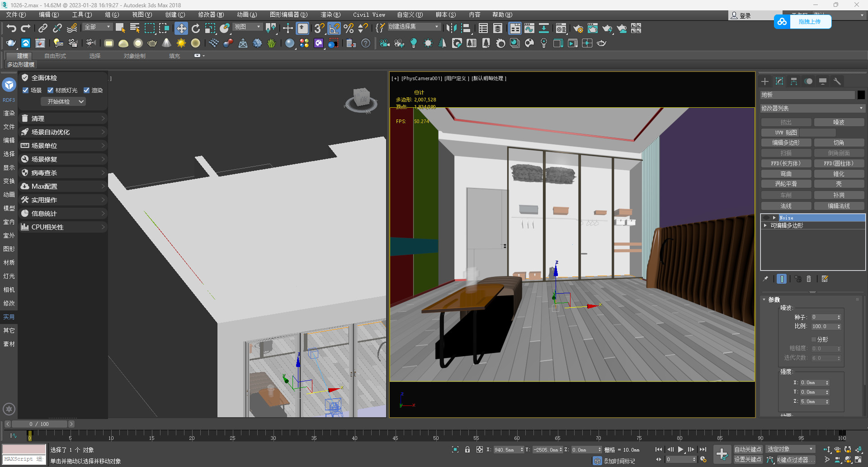The image size is (868, 467).
Task: Open the Mirror tool
Action: pos(451,29)
